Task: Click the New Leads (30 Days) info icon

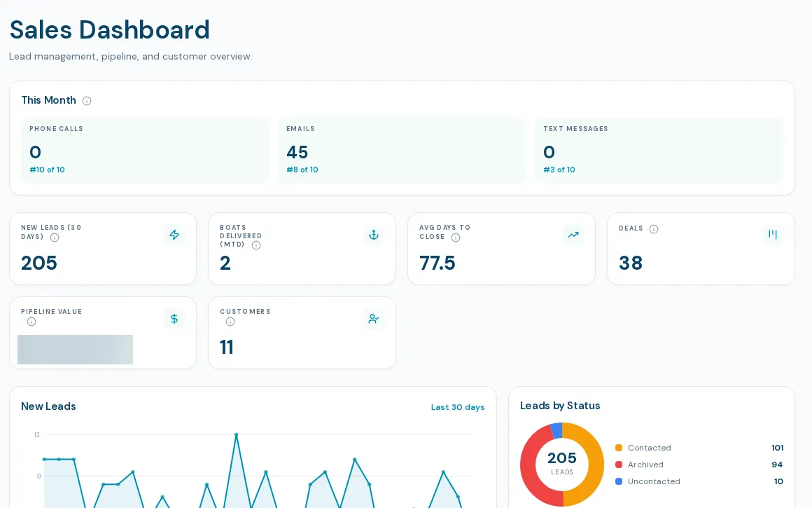Action: [55, 238]
